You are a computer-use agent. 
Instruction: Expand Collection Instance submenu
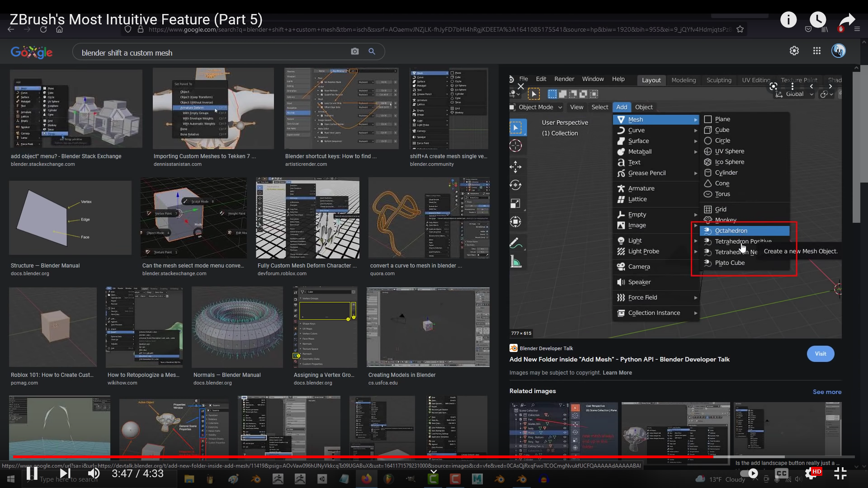(x=656, y=313)
